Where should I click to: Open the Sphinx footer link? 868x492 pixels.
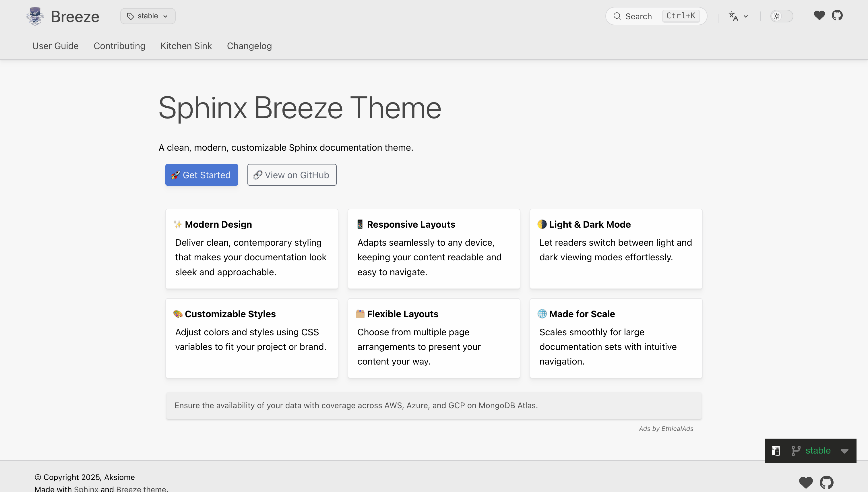tap(86, 489)
